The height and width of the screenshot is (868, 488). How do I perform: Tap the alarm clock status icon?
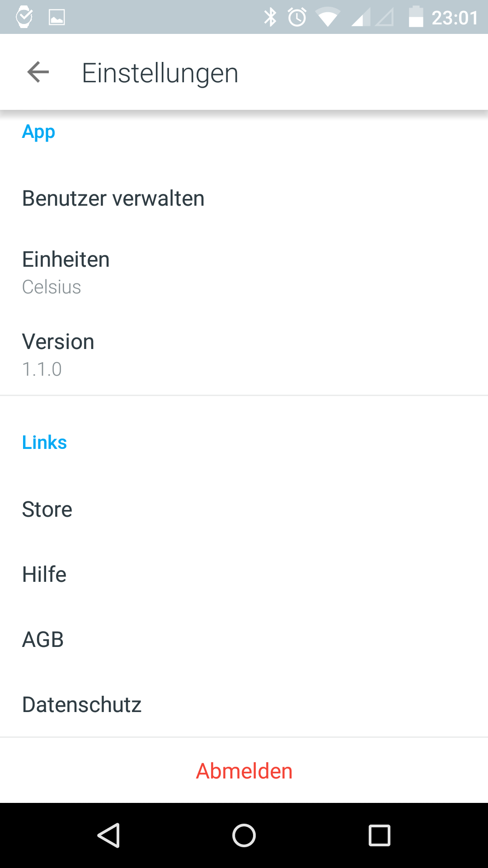pos(297,17)
